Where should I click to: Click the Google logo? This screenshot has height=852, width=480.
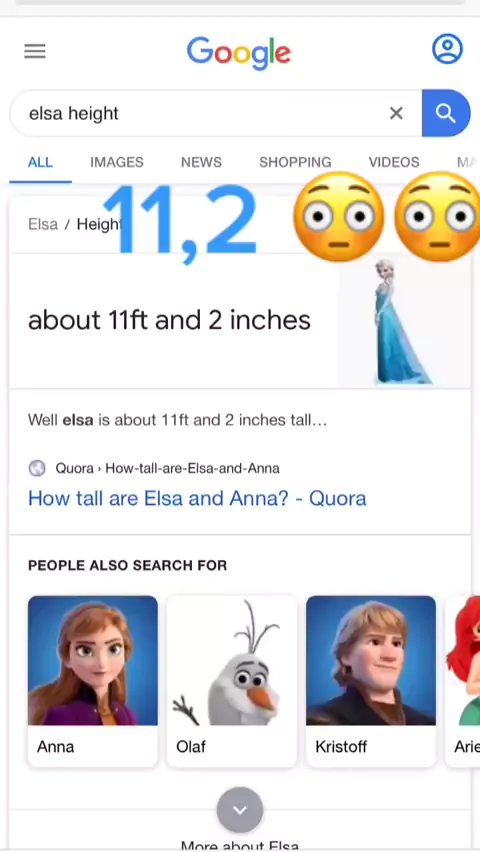tap(239, 53)
